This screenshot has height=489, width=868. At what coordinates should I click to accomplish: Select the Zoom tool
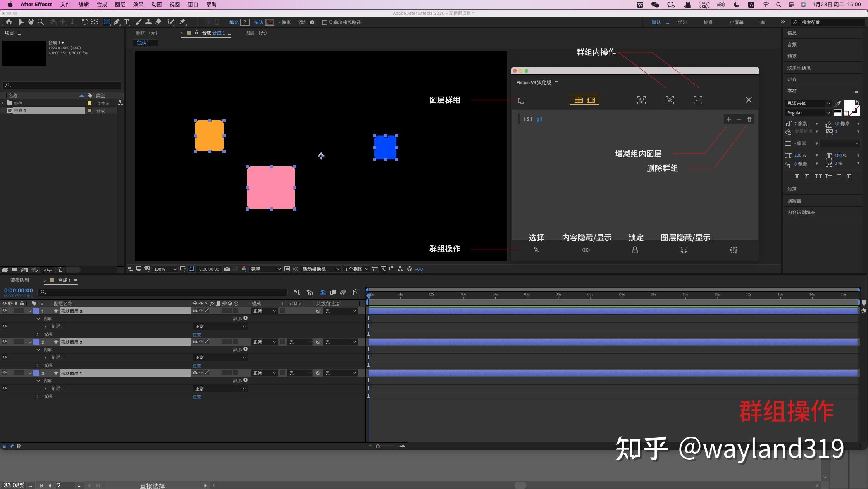41,22
